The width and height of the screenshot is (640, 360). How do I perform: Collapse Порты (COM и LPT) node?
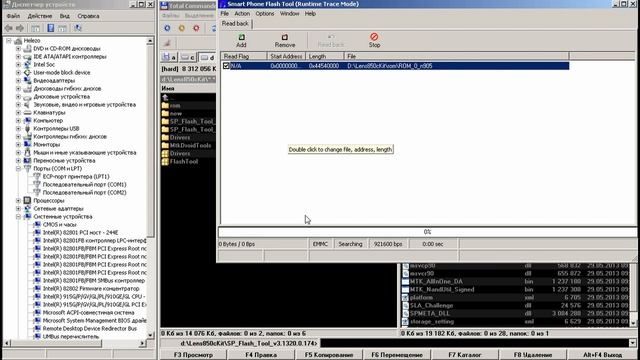(18, 169)
